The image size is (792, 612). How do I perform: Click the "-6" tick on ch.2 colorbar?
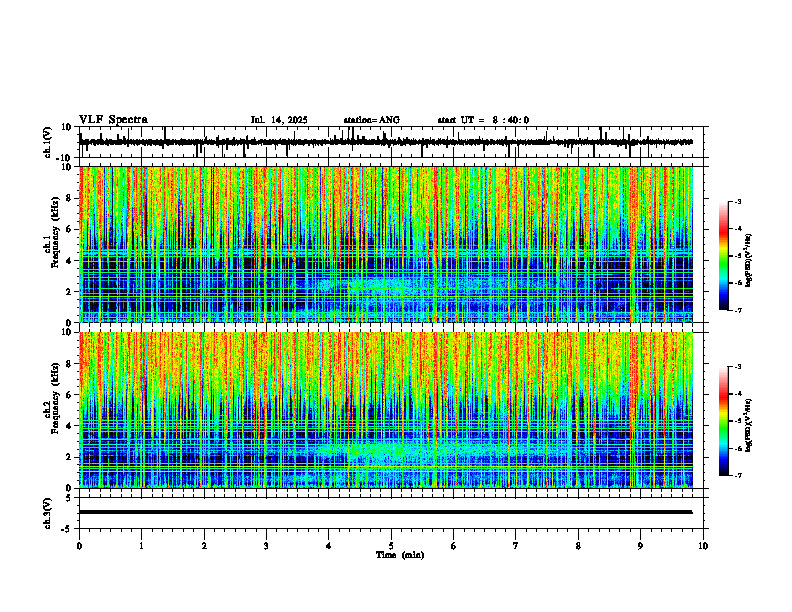tap(738, 448)
